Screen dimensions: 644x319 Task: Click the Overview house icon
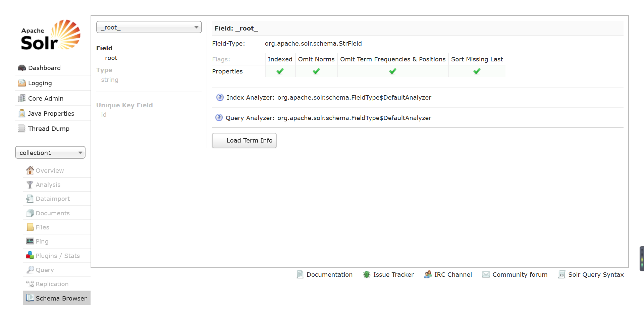pyautogui.click(x=30, y=170)
